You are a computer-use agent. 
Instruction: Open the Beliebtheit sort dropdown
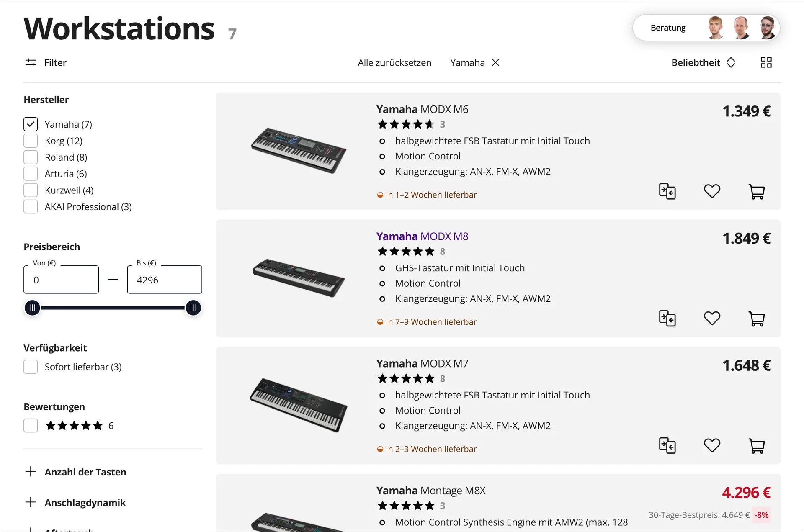point(703,62)
